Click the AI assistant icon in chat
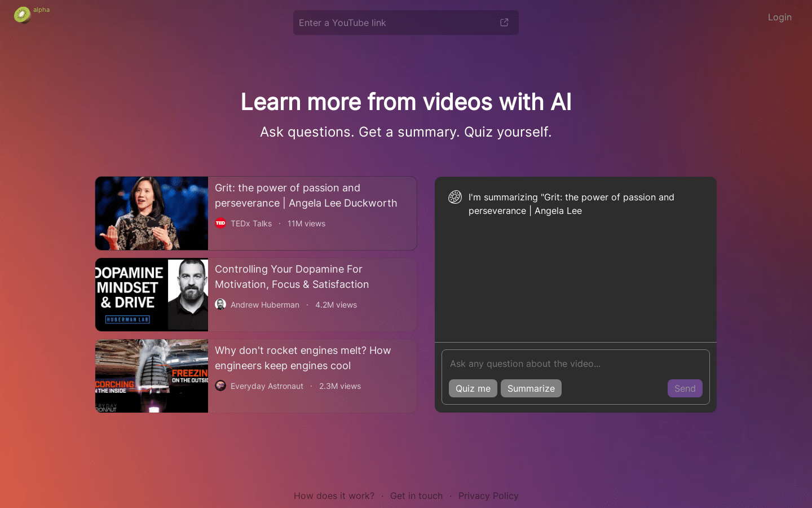The height and width of the screenshot is (508, 812). click(455, 197)
